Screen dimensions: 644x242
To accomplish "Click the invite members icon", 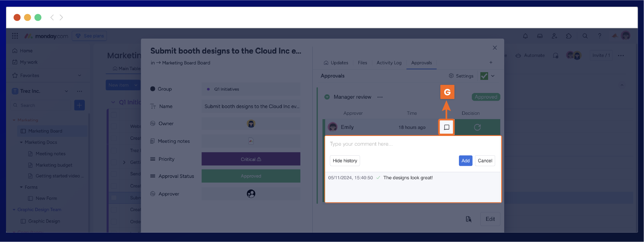I will [554, 36].
